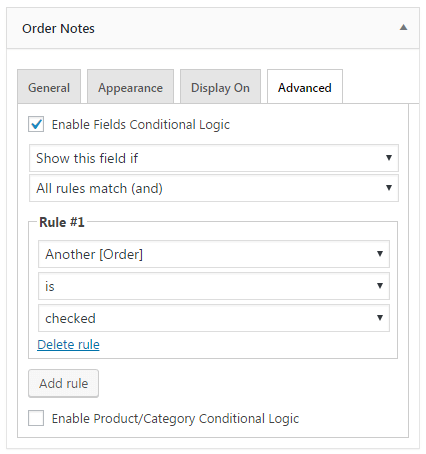
Task: Click the Order Notes panel header
Action: click(x=213, y=28)
